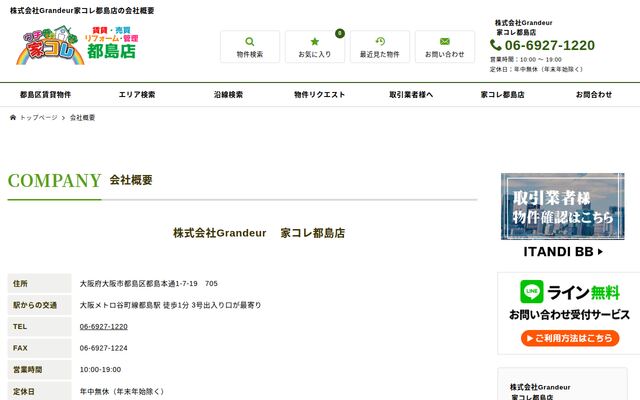Click sidebar bottom 株式会社Grandeur company card
This screenshot has height=400, width=640.
(x=562, y=384)
